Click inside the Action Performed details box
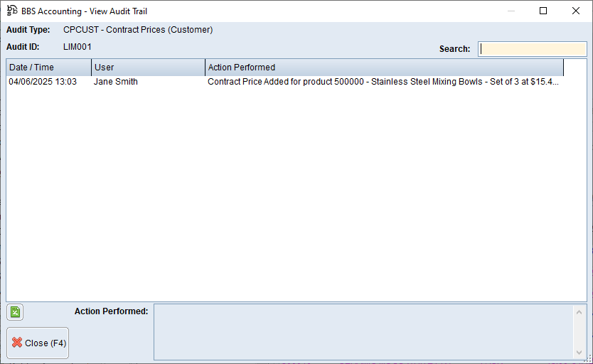 363,332
